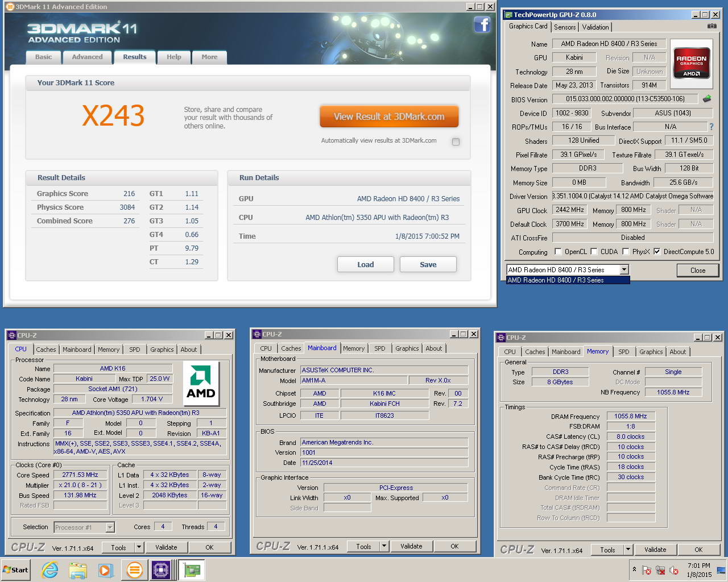Viewport: 728px width, 582px height.
Task: Open the Advanced tab in 3DMark 11
Action: 87,57
